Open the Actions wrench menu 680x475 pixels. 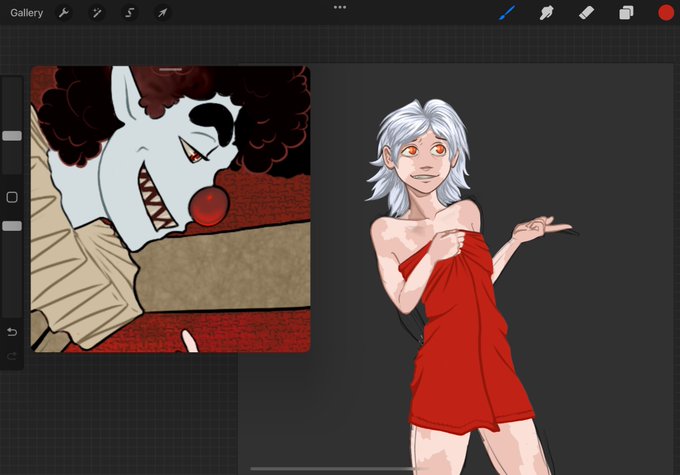[64, 13]
